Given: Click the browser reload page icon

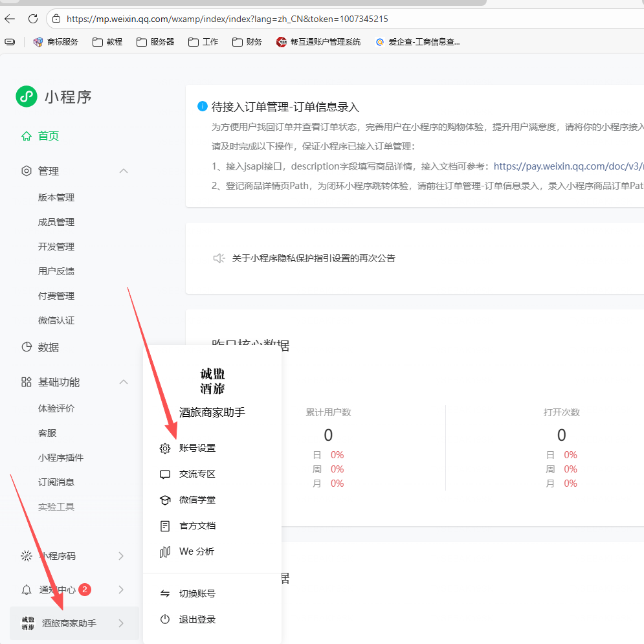Looking at the screenshot, I should click(x=32, y=19).
